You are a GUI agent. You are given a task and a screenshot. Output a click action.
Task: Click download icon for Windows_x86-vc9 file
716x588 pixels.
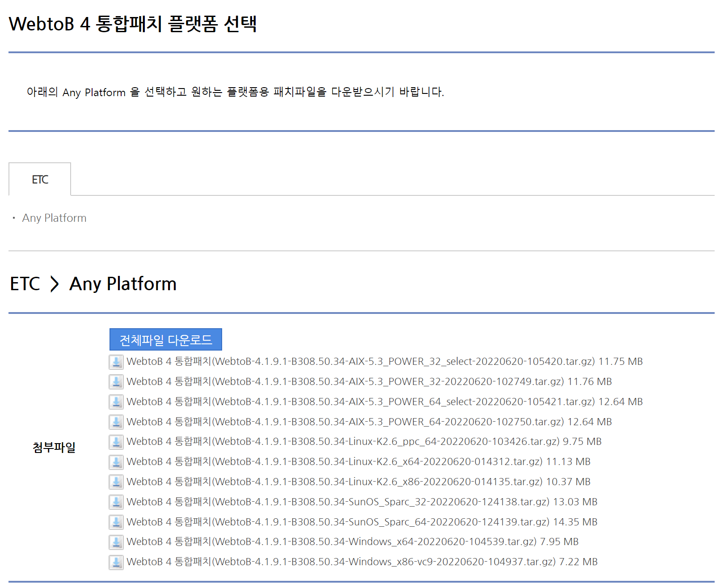click(x=116, y=562)
